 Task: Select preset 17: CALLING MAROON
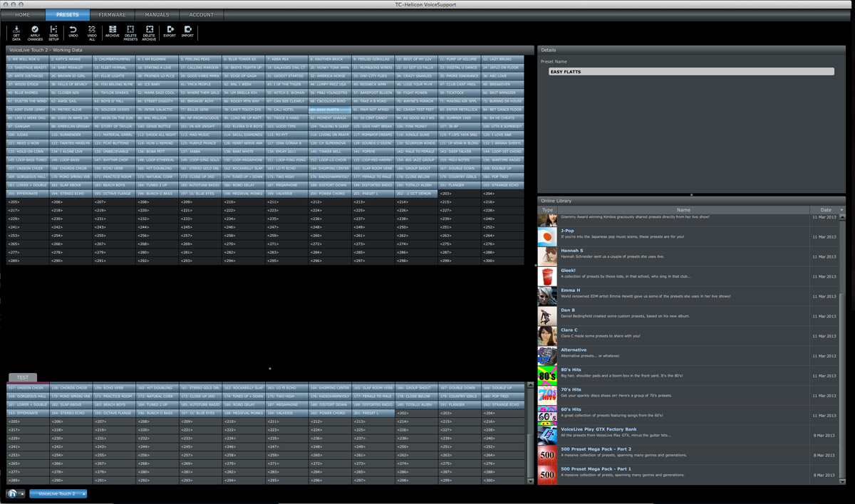[201, 67]
